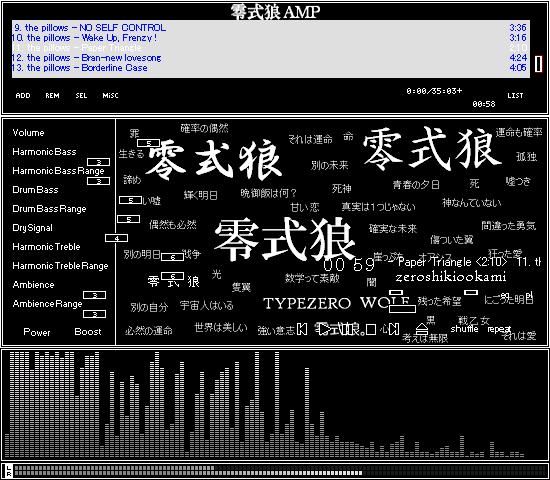The width and height of the screenshot is (550, 480).
Task: Click the spectrum analyzer visualization
Action: pyautogui.click(x=275, y=405)
